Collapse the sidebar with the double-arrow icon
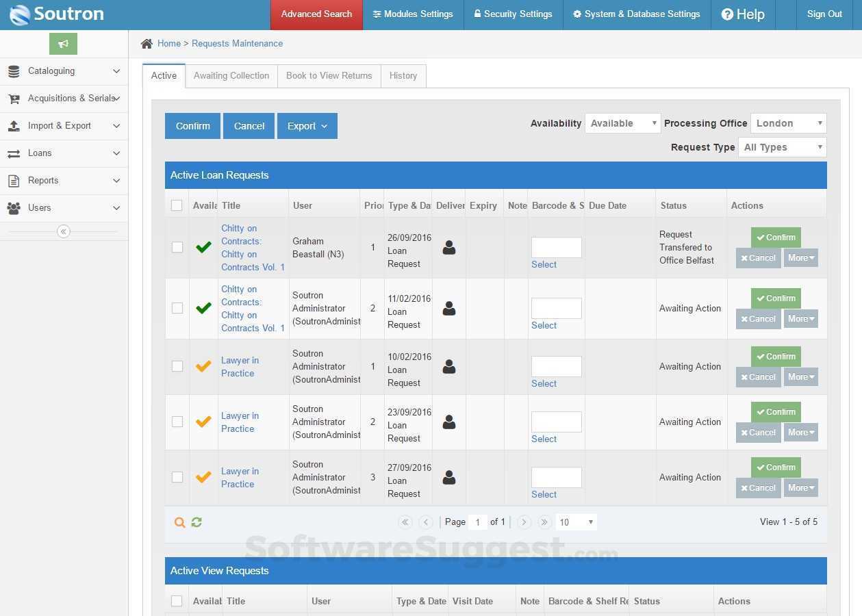 64,231
